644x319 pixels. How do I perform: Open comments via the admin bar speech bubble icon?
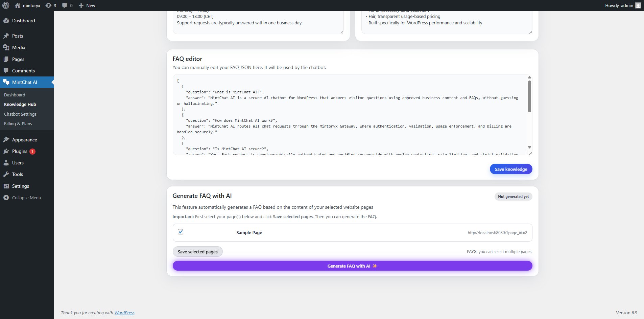tap(64, 5)
